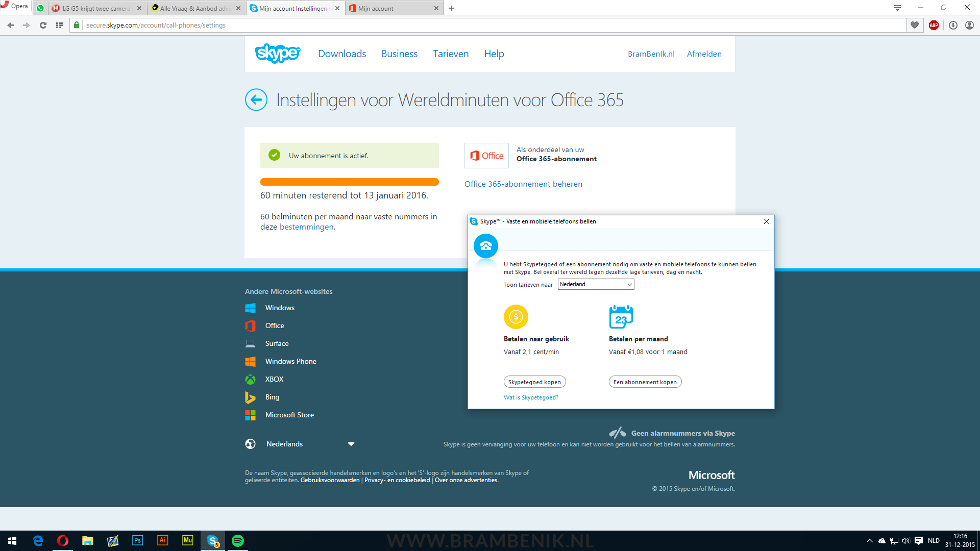Click the heart bookmark icon in address bar

coord(915,25)
